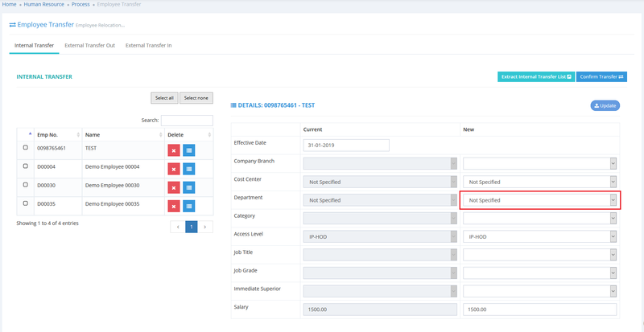Click the Search input field

(x=187, y=121)
